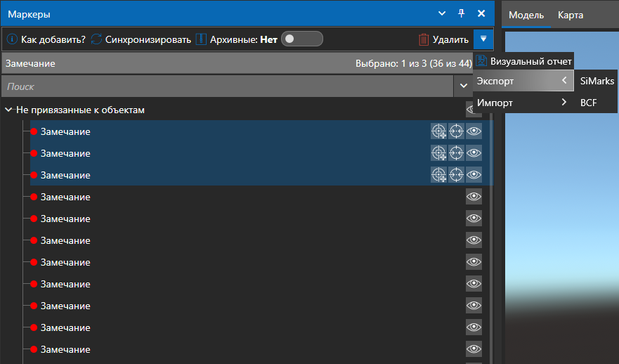Image resolution: width=619 pixels, height=364 pixels.
Task: Click the info icon beside Как добавить?
Action: point(12,39)
